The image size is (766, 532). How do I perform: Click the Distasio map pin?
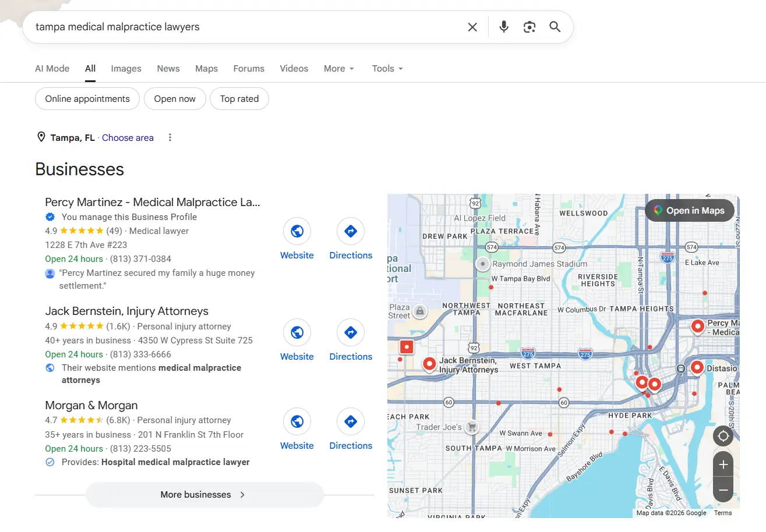tap(697, 367)
